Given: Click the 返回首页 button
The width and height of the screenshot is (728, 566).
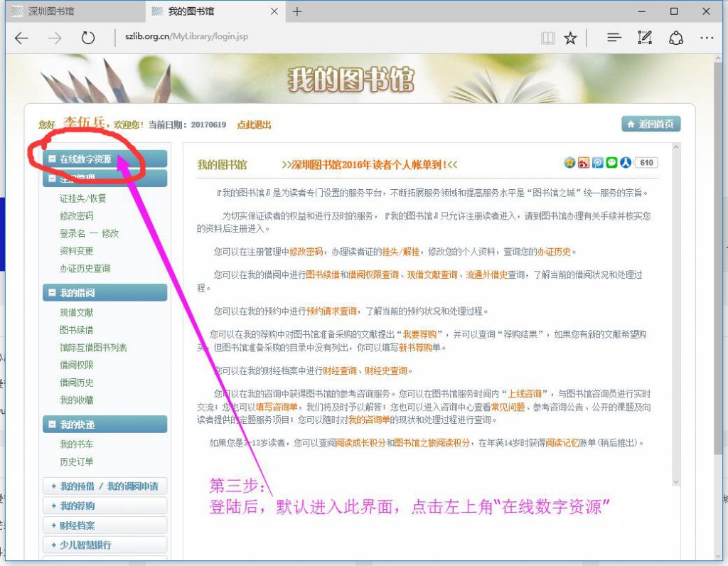Looking at the screenshot, I should pos(651,124).
